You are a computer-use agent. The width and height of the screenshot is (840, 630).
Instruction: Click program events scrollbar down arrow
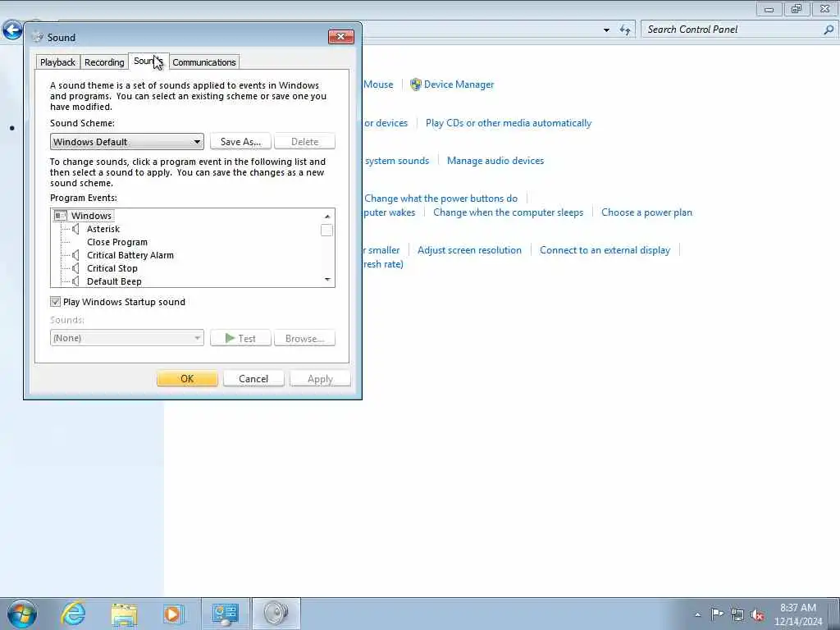[327, 280]
